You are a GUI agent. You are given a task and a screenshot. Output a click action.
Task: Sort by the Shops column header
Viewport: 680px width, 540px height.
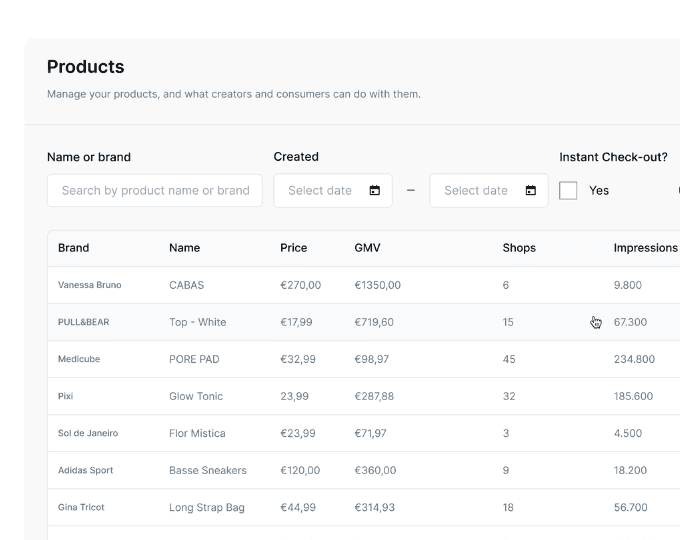coord(519,248)
